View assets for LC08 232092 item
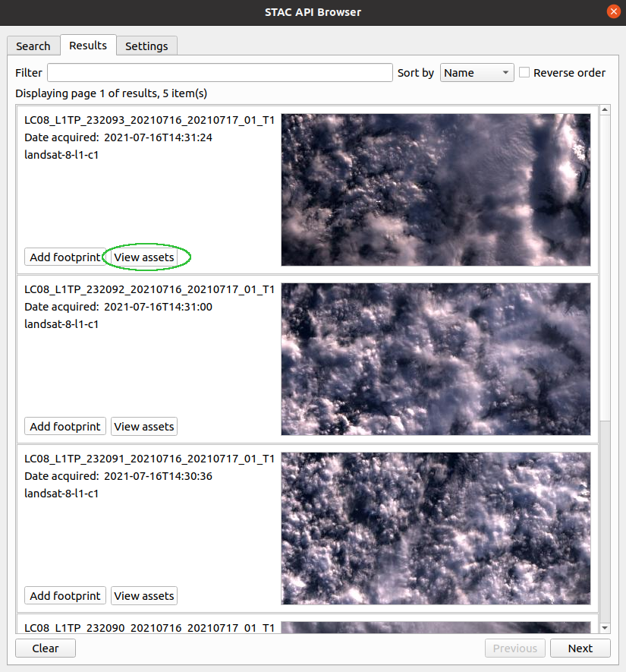 144,427
